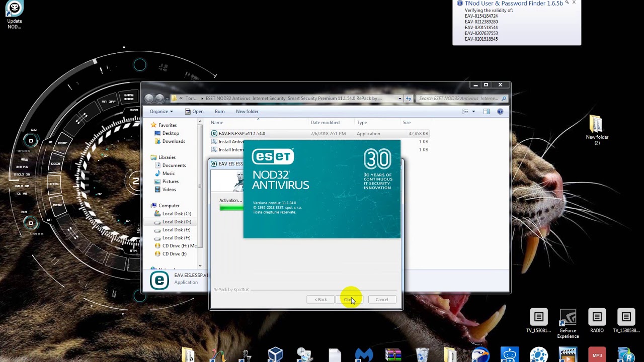Select the TV_153081... desktop file icon
The width and height of the screenshot is (644, 362).
coord(538,321)
